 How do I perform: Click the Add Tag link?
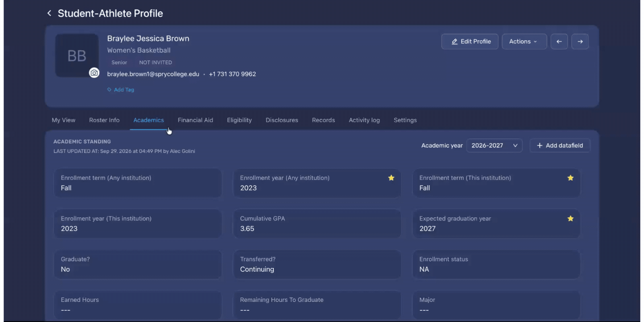click(x=121, y=90)
